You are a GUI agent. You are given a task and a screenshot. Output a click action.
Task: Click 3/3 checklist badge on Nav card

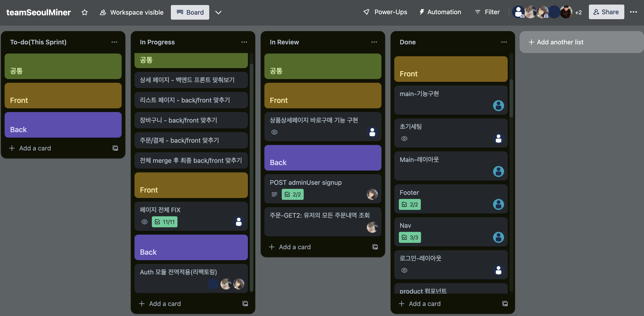pos(410,237)
